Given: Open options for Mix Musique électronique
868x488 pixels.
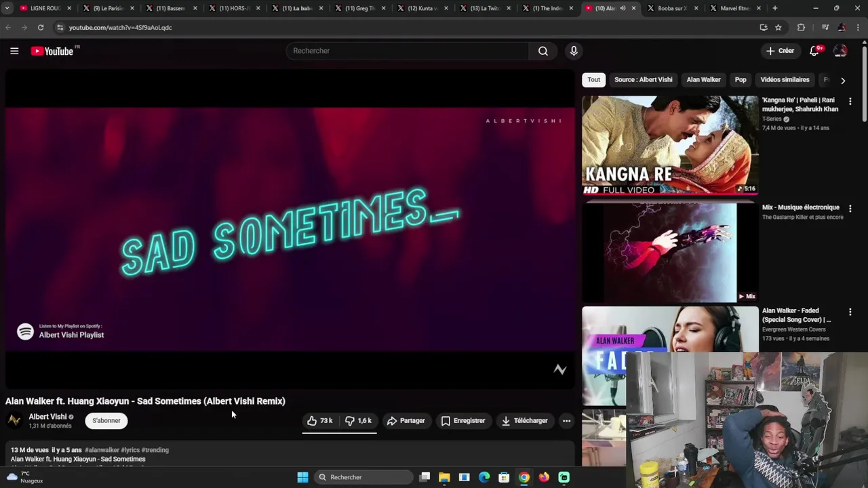Looking at the screenshot, I should [x=850, y=209].
